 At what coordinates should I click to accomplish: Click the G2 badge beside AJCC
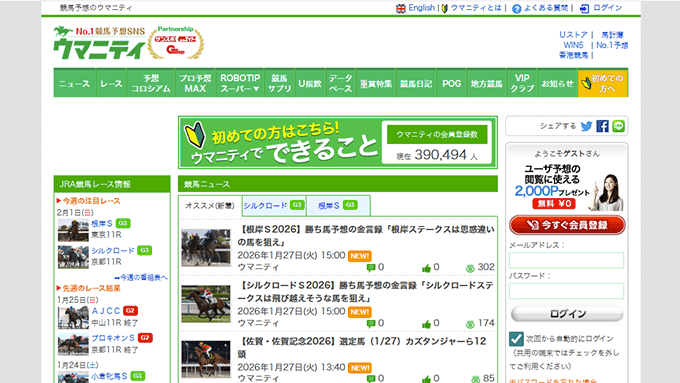pos(130,311)
